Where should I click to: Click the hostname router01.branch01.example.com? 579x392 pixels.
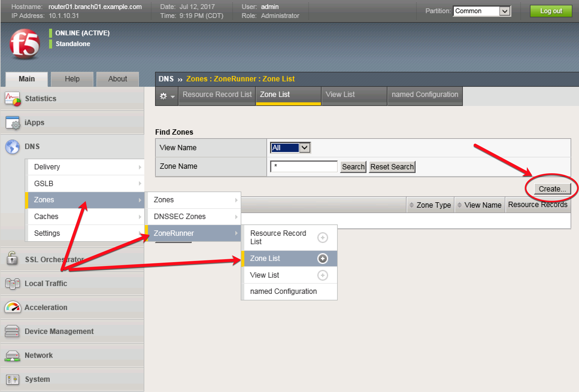[x=95, y=7]
